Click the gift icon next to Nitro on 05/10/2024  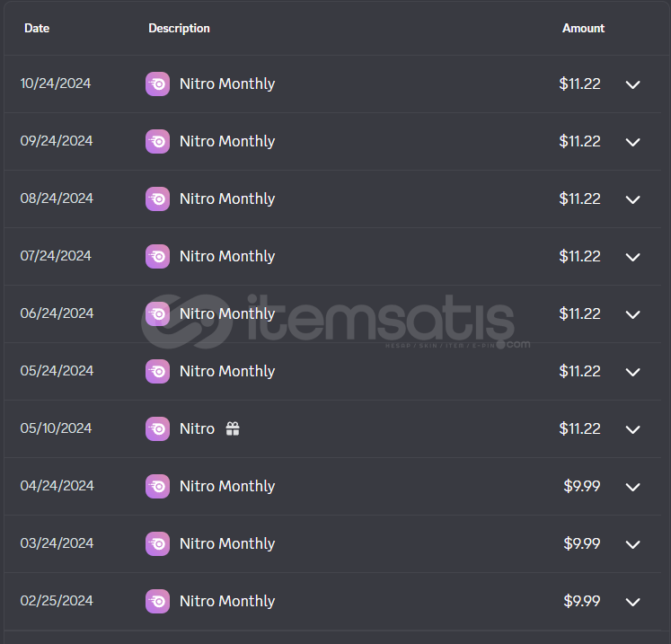pyautogui.click(x=233, y=428)
